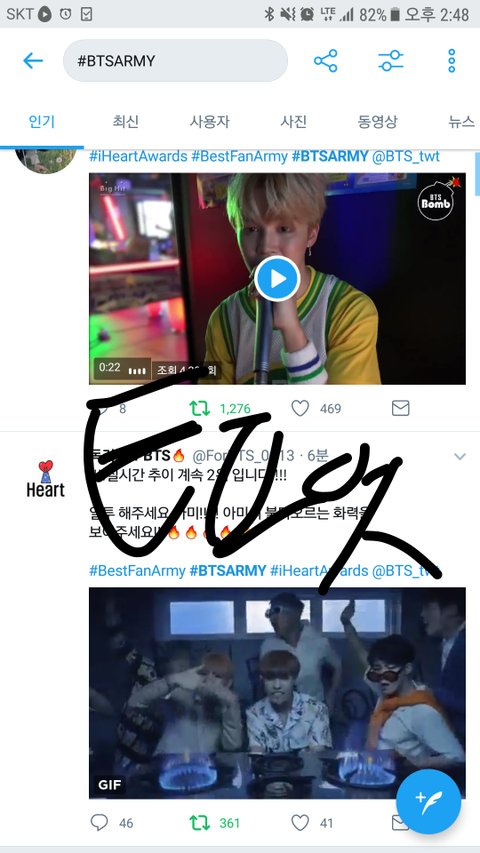Toggle retweet on the tweet showing 361
The width and height of the screenshot is (480, 853).
(x=200, y=823)
